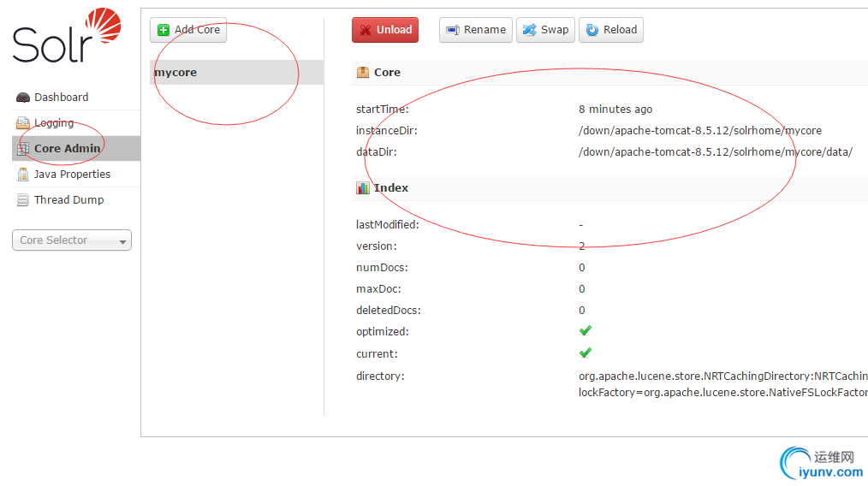This screenshot has width=868, height=486.
Task: Click the instanceDir label
Action: 386,131
